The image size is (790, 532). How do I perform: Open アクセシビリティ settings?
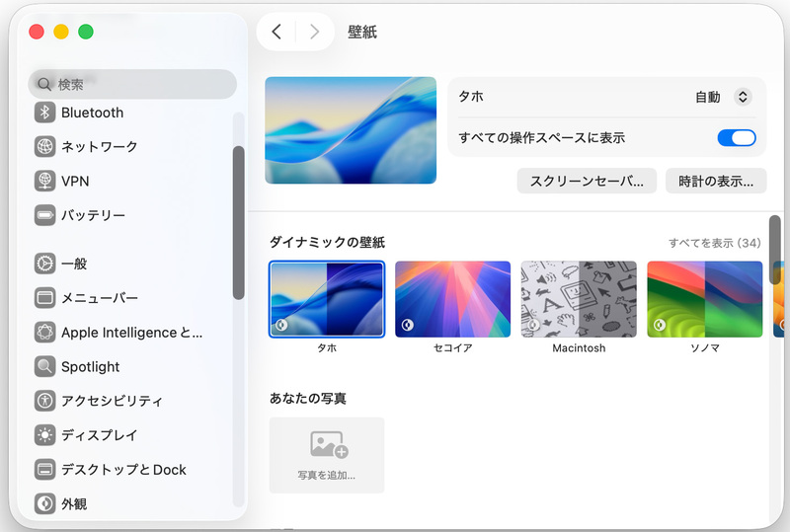[x=130, y=401]
